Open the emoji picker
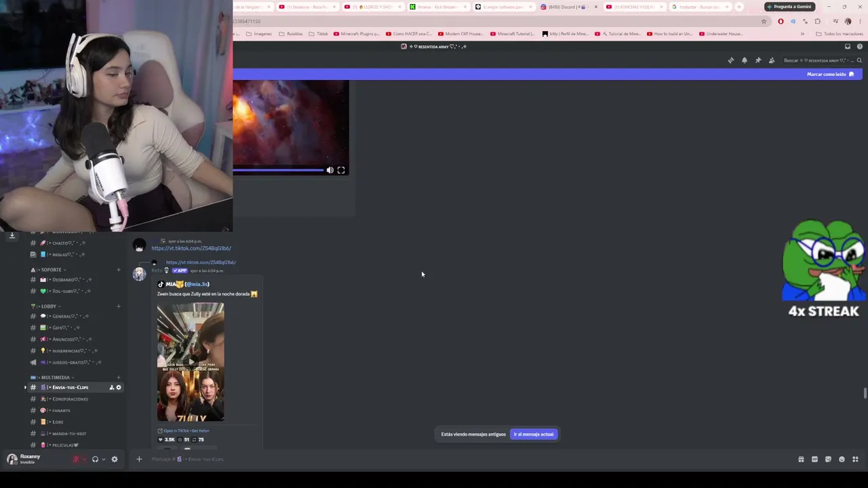 (842, 460)
